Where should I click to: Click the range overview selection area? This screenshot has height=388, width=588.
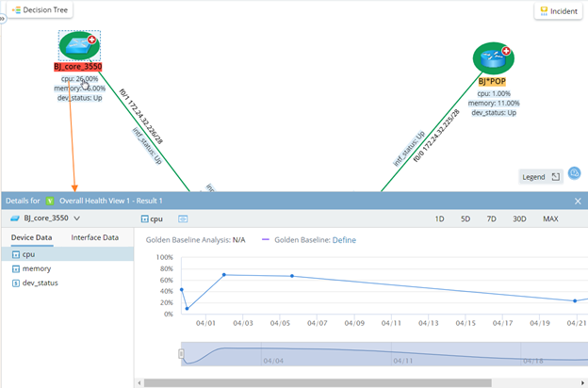click(384, 354)
